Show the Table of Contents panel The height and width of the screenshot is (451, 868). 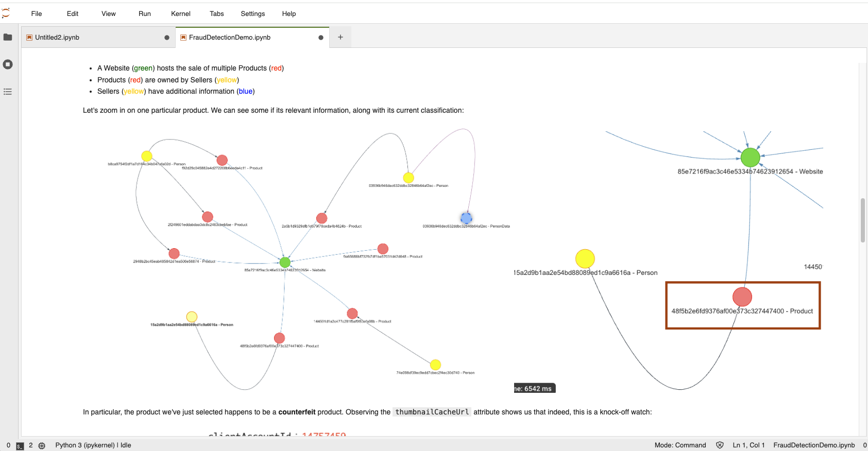coord(8,92)
